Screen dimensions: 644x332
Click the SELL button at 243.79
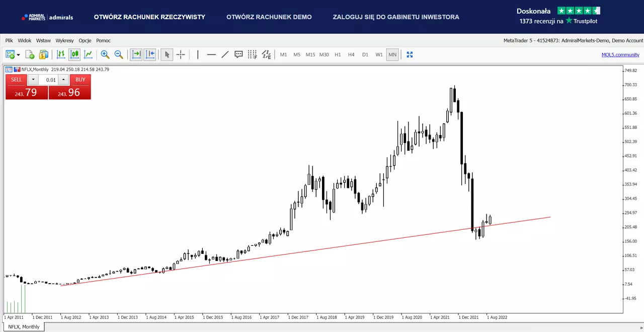point(17,80)
